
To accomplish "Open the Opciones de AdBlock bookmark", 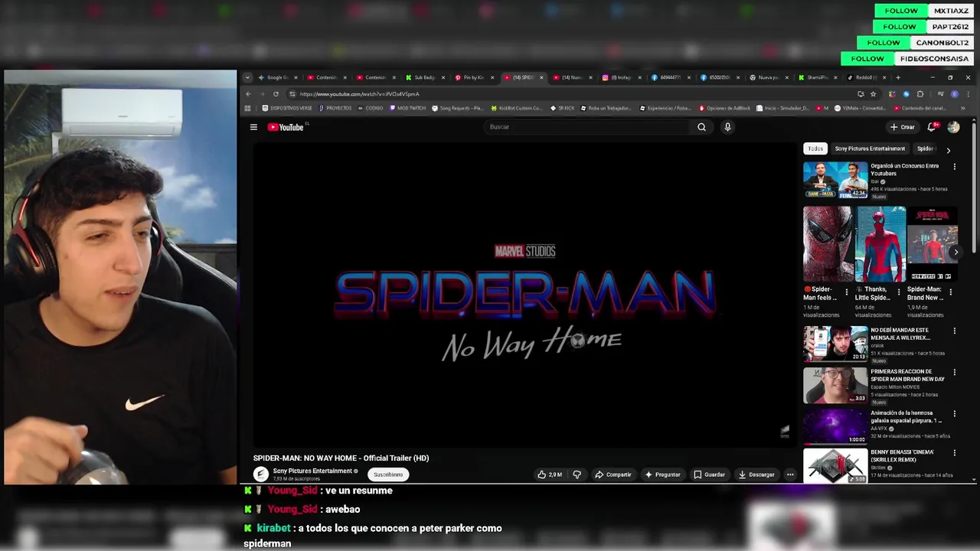I will 724,108.
